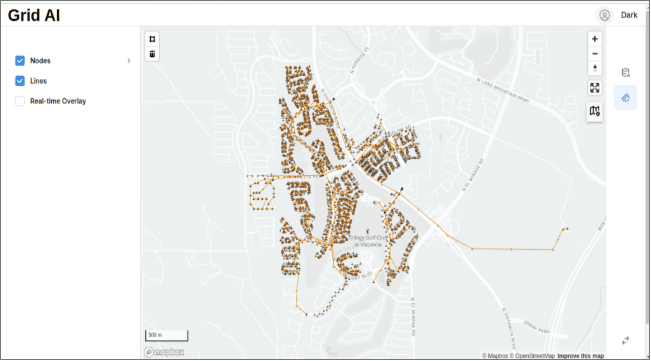
Task: Toggle fullscreen map view
Action: coord(595,88)
